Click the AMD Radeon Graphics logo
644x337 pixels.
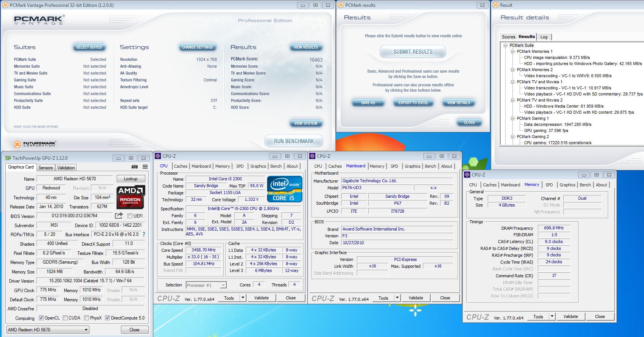[x=130, y=197]
